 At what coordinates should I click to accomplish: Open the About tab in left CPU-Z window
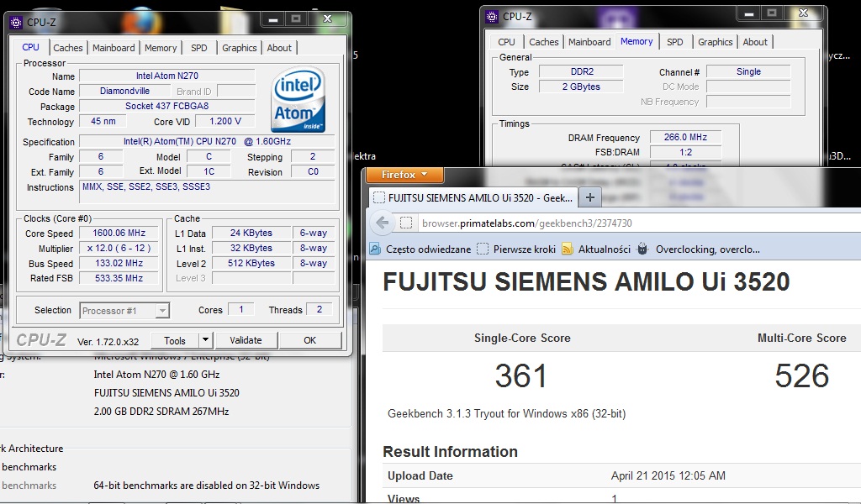click(279, 48)
